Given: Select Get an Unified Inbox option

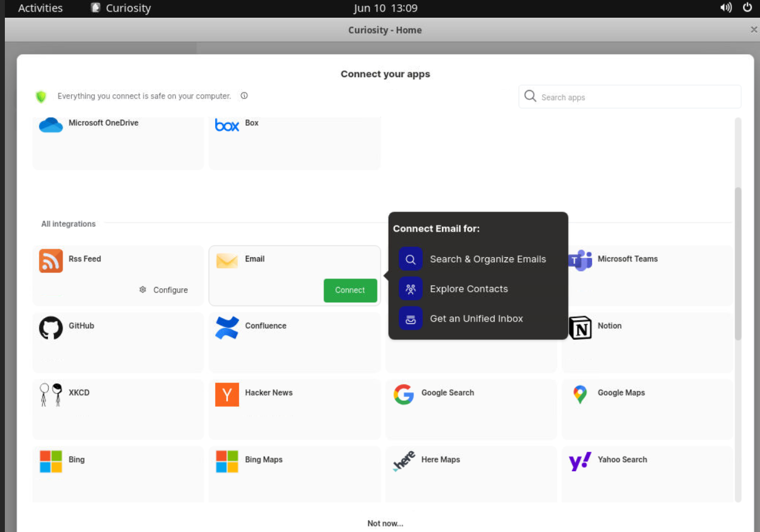Looking at the screenshot, I should (476, 319).
